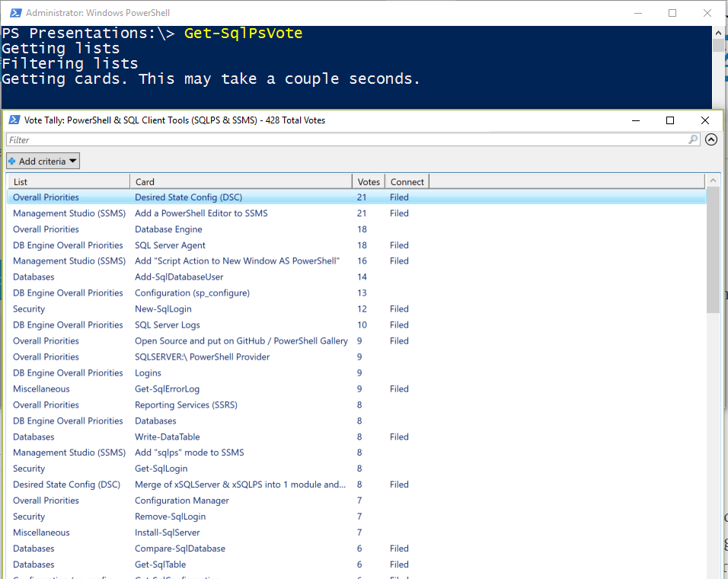Image resolution: width=728 pixels, height=579 pixels.
Task: Click the Connect column header
Action: pyautogui.click(x=407, y=181)
